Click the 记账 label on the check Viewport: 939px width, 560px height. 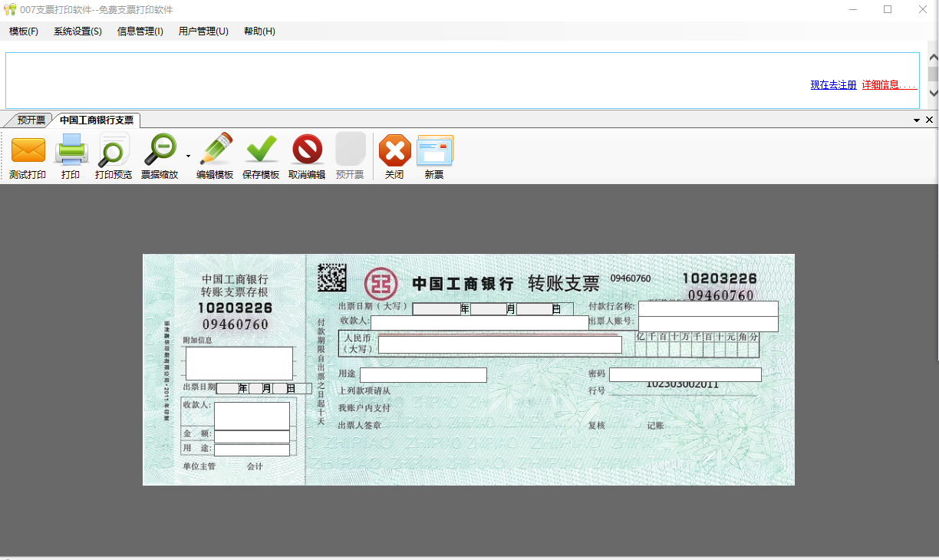655,425
